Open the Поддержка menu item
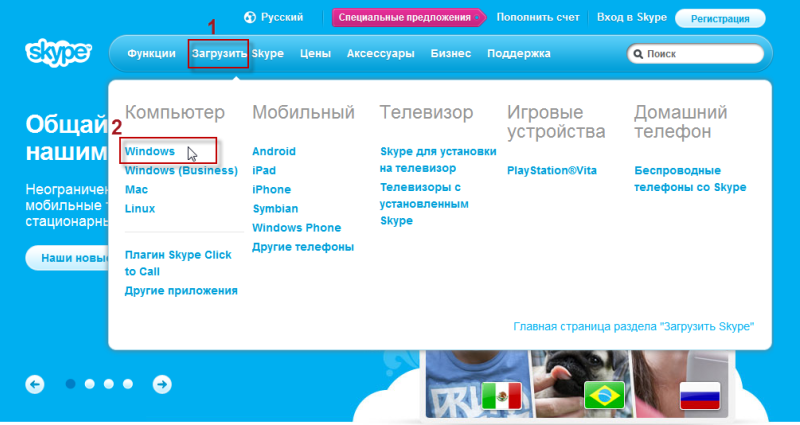This screenshot has width=800, height=425. [518, 54]
